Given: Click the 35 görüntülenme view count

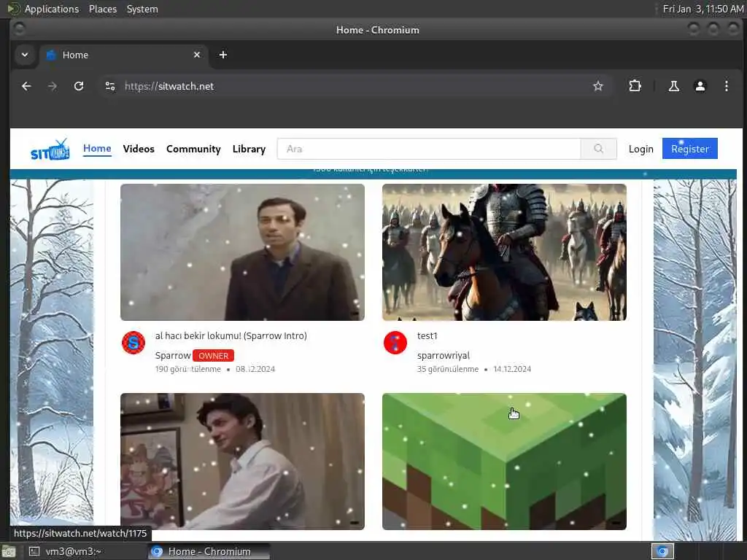Looking at the screenshot, I should click(x=447, y=369).
